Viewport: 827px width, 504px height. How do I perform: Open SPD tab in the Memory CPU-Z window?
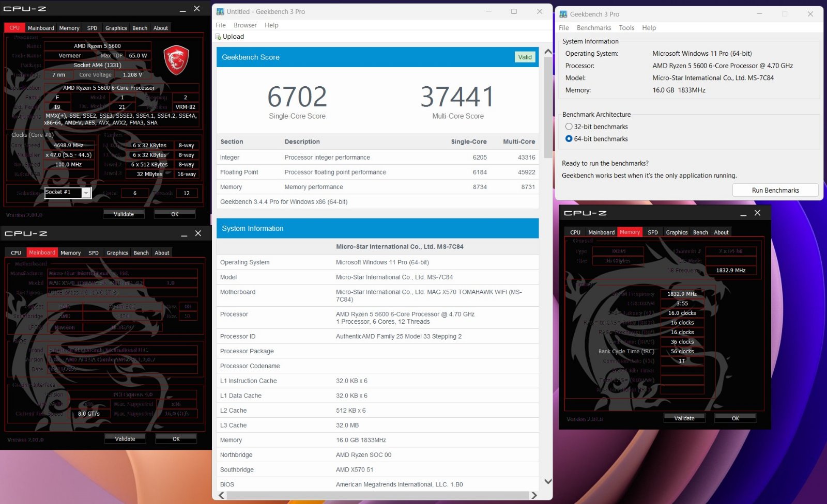[653, 232]
